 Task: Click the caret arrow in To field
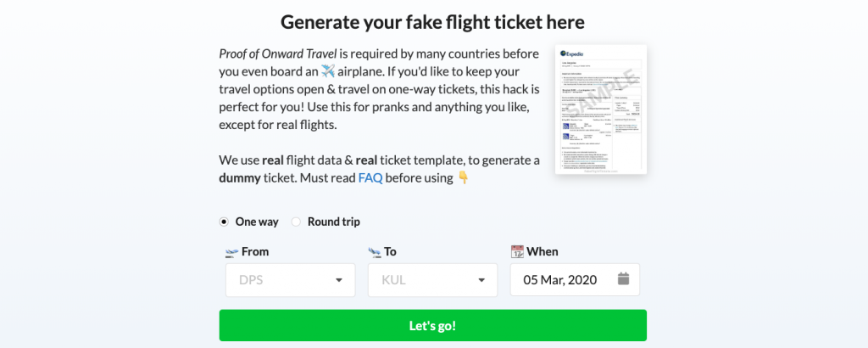coord(481,280)
